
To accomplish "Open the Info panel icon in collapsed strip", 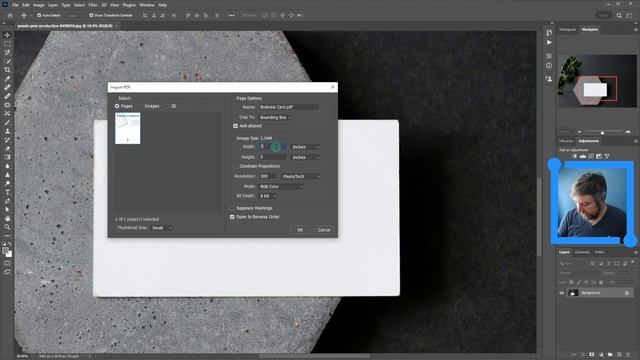I will [549, 65].
